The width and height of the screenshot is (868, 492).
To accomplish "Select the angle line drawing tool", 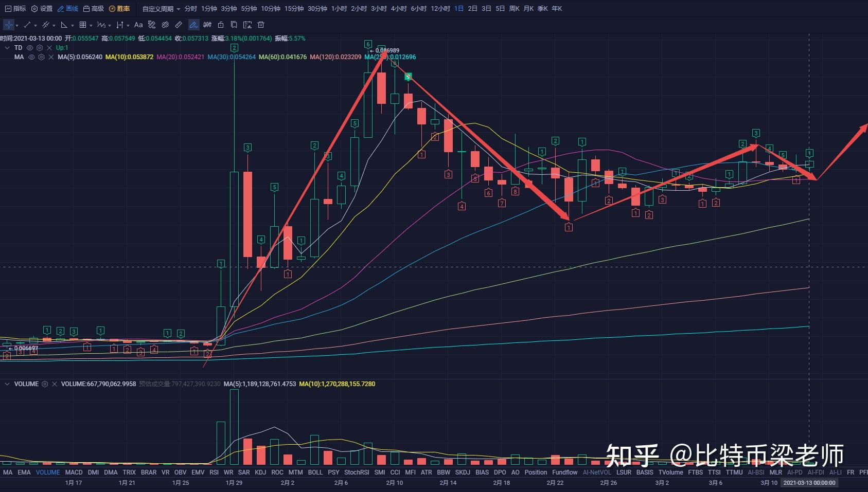I will point(64,25).
